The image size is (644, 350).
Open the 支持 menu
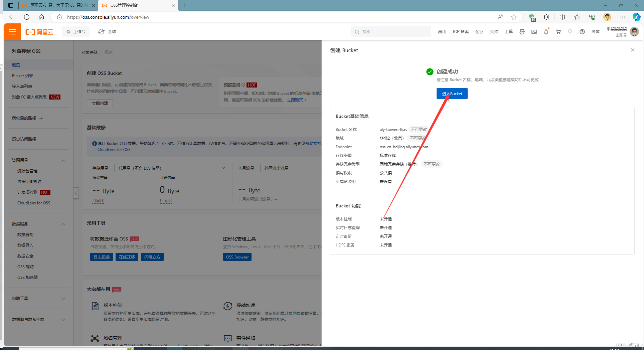pos(494,32)
